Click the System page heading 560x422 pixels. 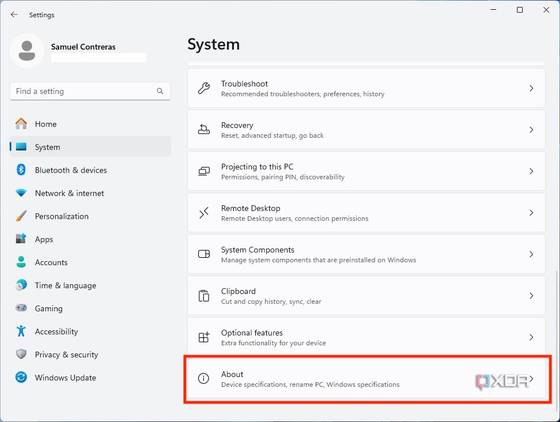click(x=214, y=45)
